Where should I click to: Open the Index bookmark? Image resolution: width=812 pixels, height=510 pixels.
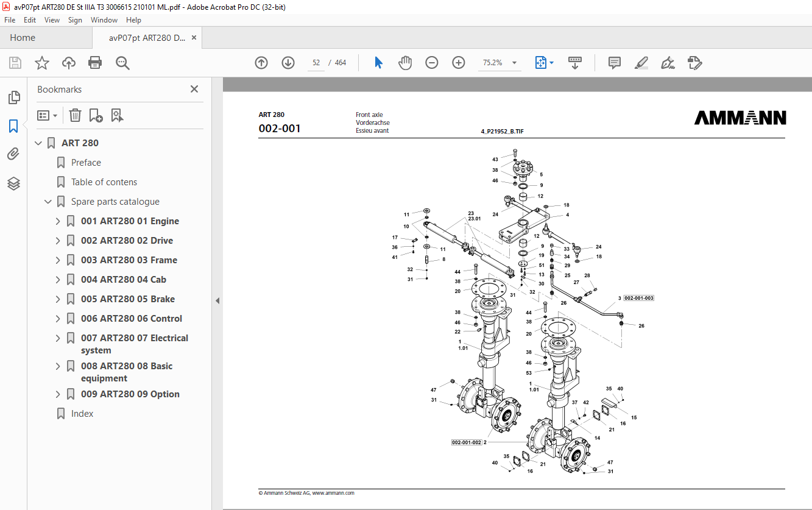pyautogui.click(x=82, y=414)
